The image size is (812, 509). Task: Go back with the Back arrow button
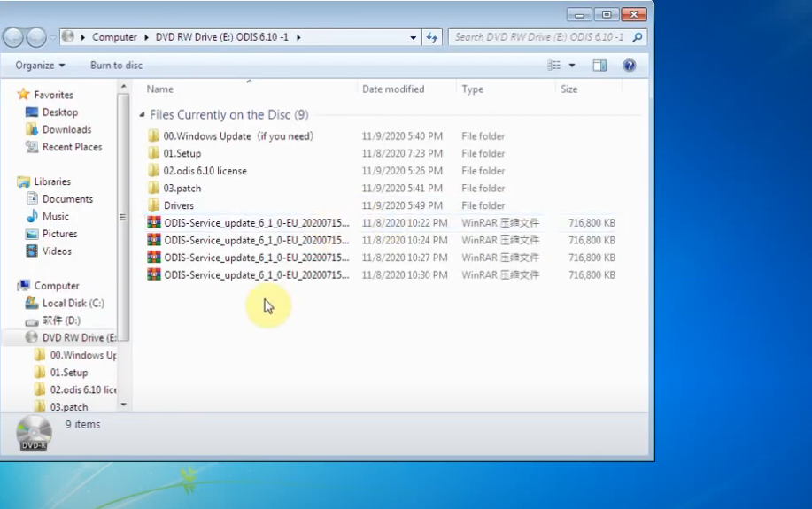(13, 37)
